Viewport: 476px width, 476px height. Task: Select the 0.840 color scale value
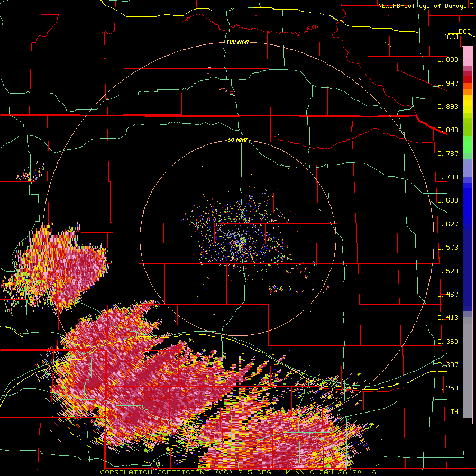tap(448, 130)
